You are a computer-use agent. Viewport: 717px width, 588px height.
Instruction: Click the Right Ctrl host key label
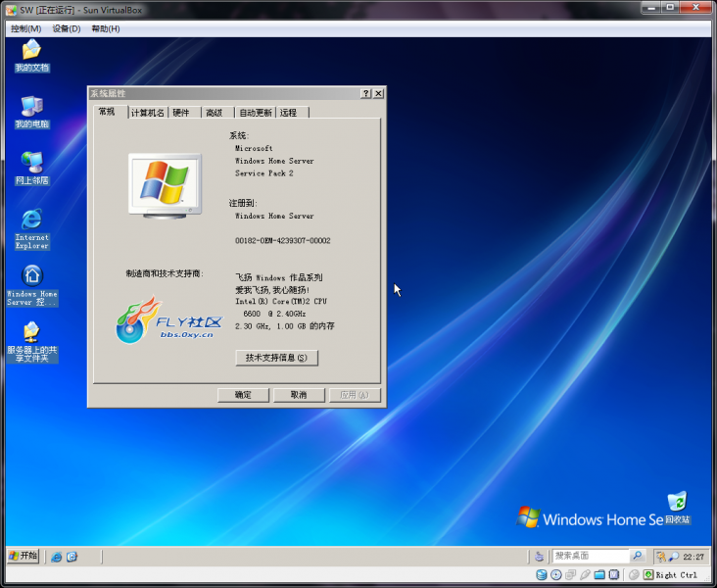pos(676,575)
